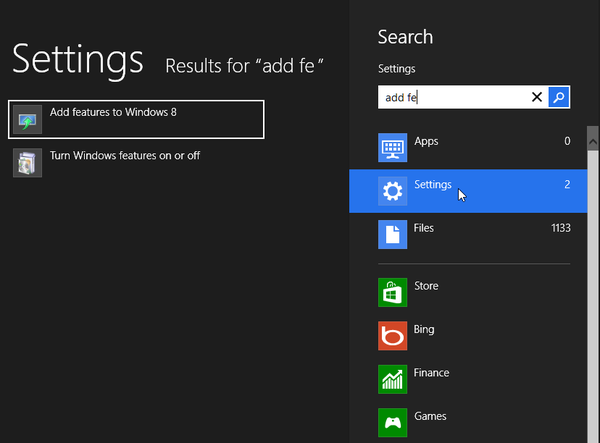Switch to the Apps results category
Screen dimensions: 600x443
426,142
